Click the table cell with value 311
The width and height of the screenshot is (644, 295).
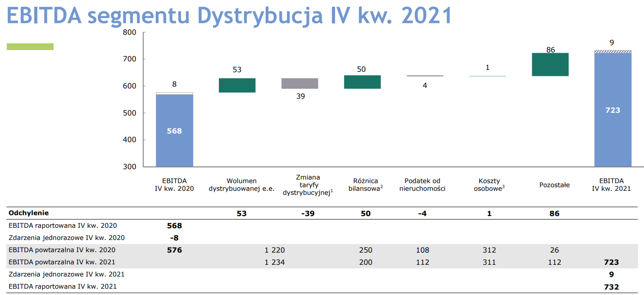coord(489,262)
